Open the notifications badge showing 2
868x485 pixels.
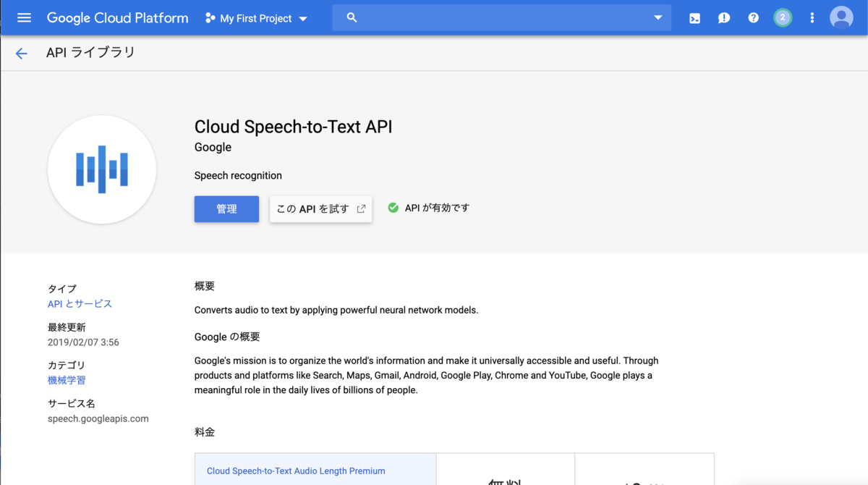pos(783,17)
